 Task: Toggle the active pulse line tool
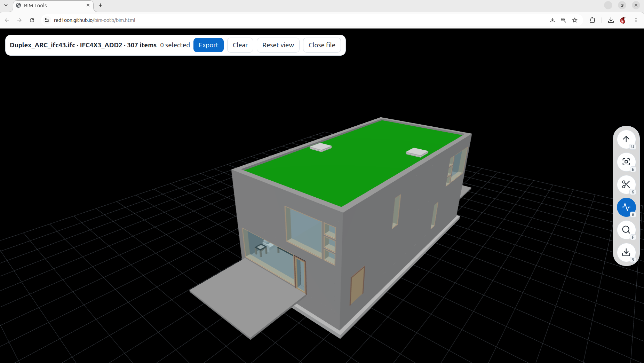click(626, 207)
